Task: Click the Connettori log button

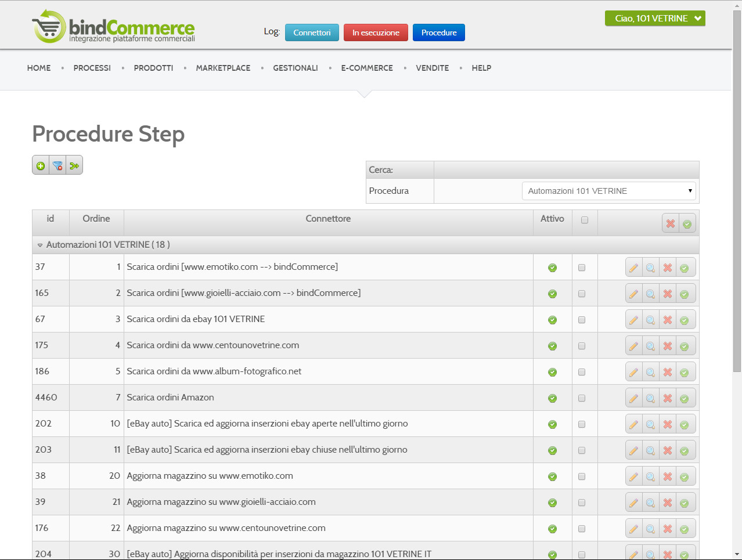Action: click(312, 32)
